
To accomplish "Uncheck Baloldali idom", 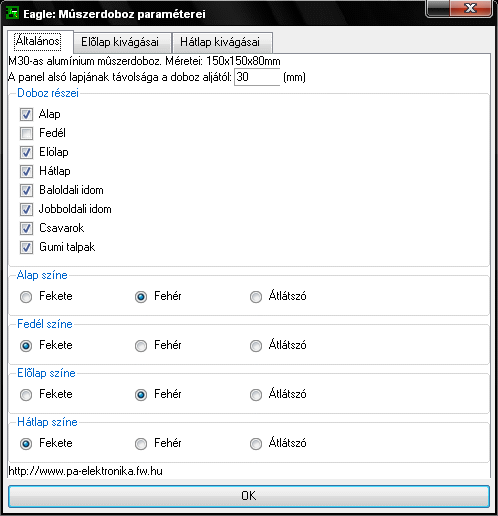I will coord(26,190).
